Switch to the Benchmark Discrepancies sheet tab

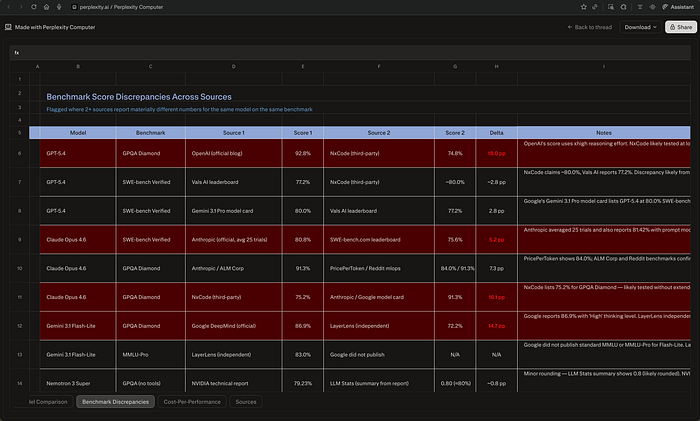tap(115, 402)
